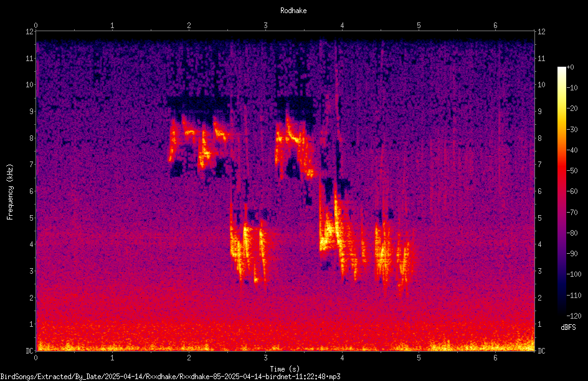Click the DC label on left axis
Viewport: 588px width, 381px height.
click(x=30, y=350)
